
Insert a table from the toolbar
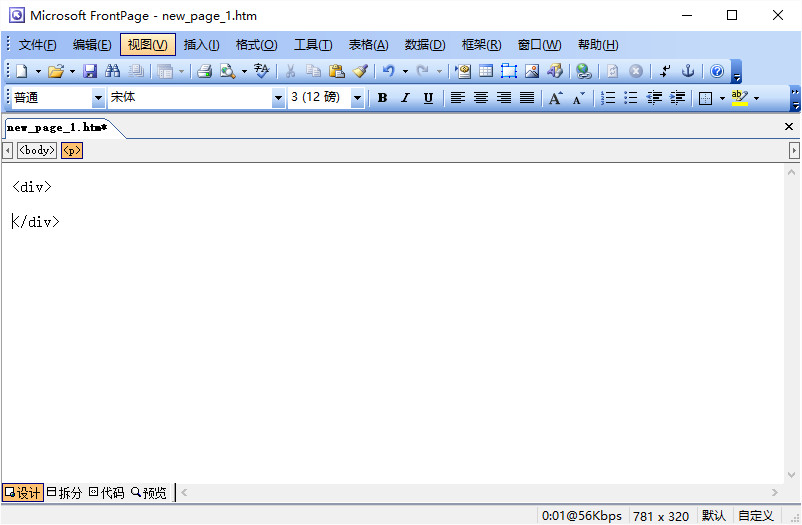[486, 71]
